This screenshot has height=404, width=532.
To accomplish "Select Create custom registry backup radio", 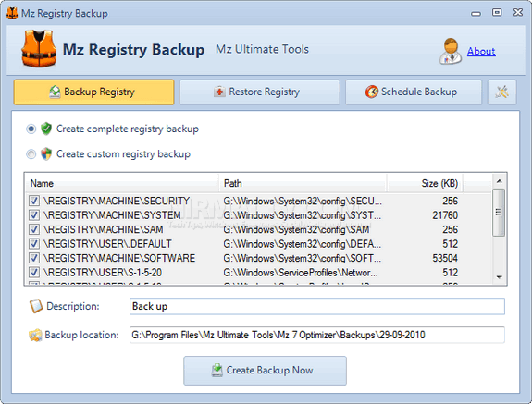I will pyautogui.click(x=31, y=154).
